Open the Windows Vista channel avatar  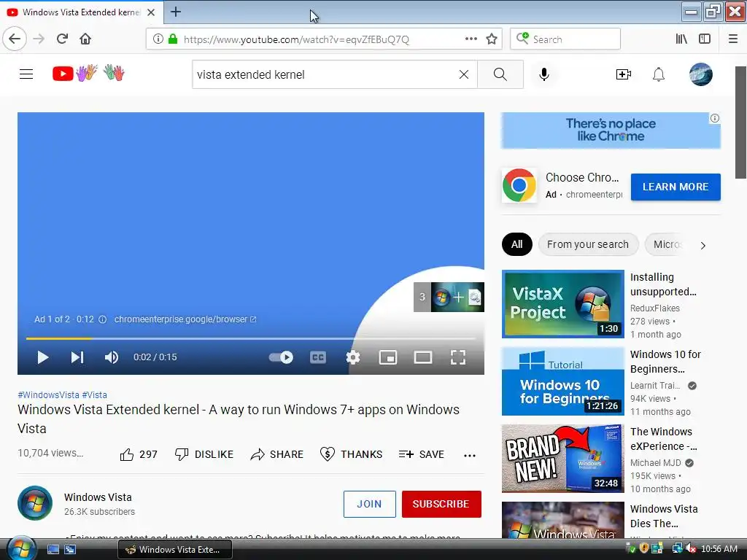click(x=35, y=503)
